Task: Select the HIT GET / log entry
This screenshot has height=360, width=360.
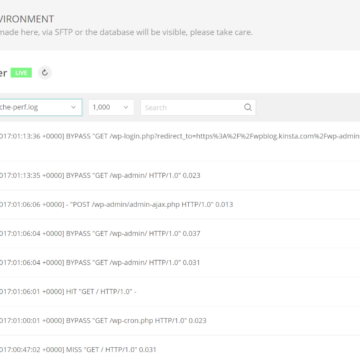Action: coord(180,291)
